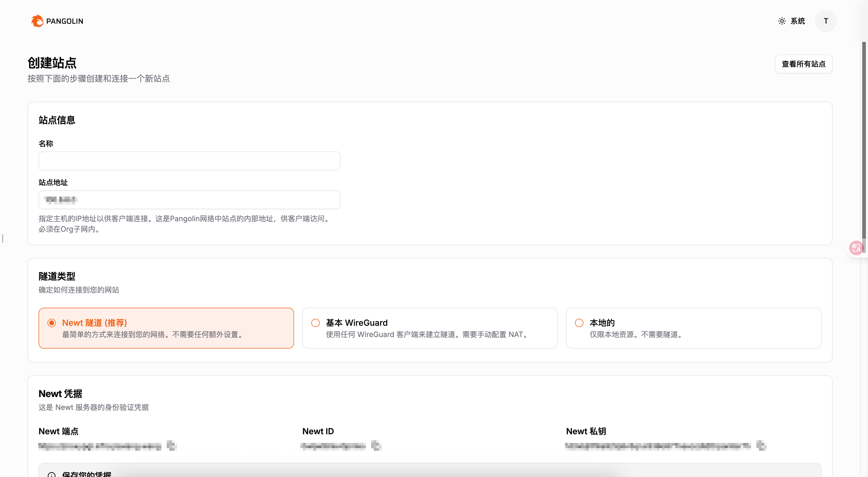The height and width of the screenshot is (477, 868).
Task: Copy the Newt 端点 value
Action: coord(171,446)
